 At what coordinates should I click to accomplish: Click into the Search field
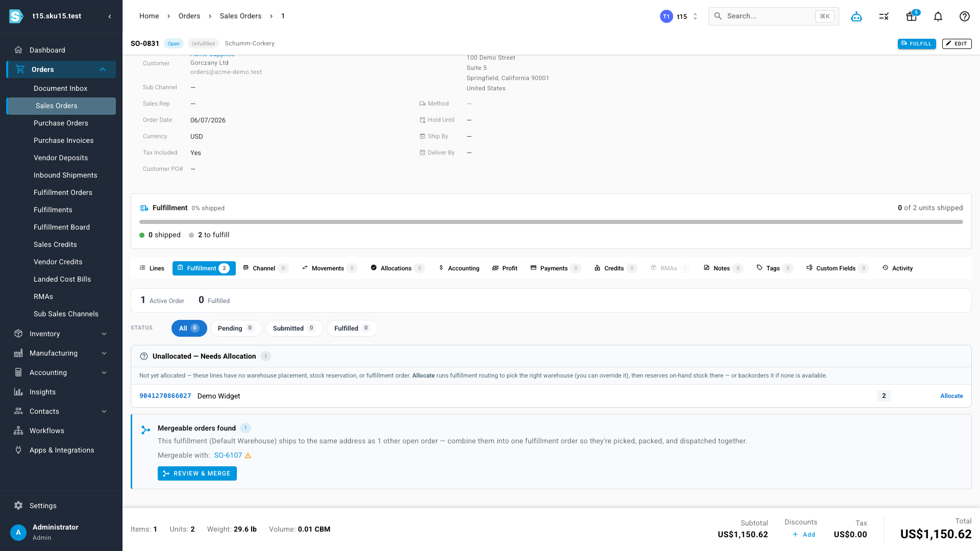point(774,16)
